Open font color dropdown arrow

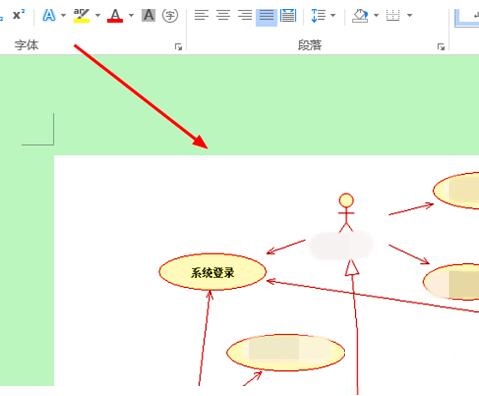(x=131, y=15)
